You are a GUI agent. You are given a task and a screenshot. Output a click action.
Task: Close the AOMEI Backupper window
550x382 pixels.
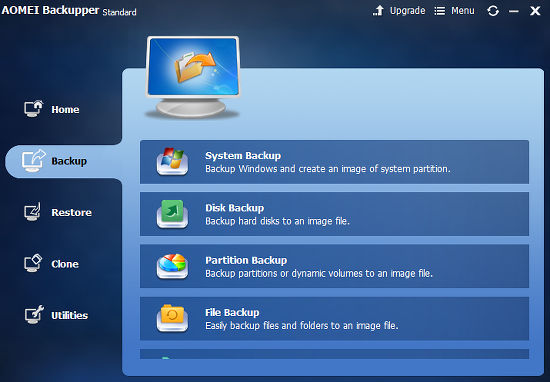point(535,11)
